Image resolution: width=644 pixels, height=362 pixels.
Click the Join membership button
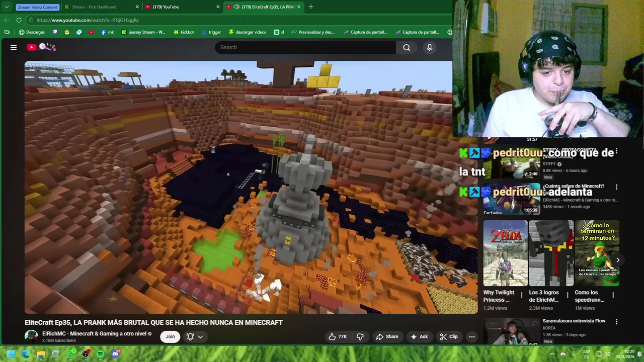click(170, 336)
